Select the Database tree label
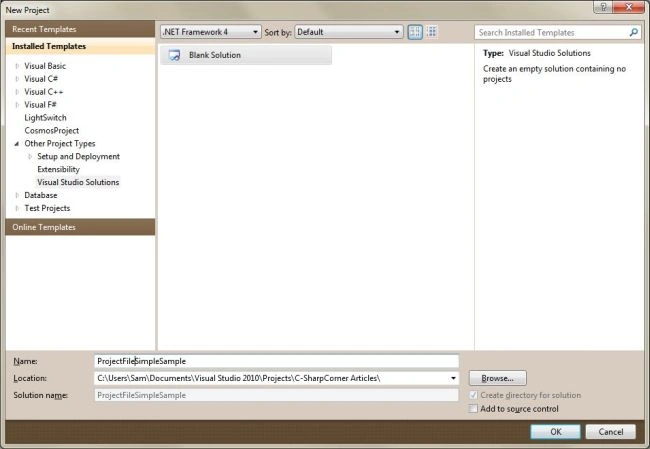 click(x=41, y=195)
